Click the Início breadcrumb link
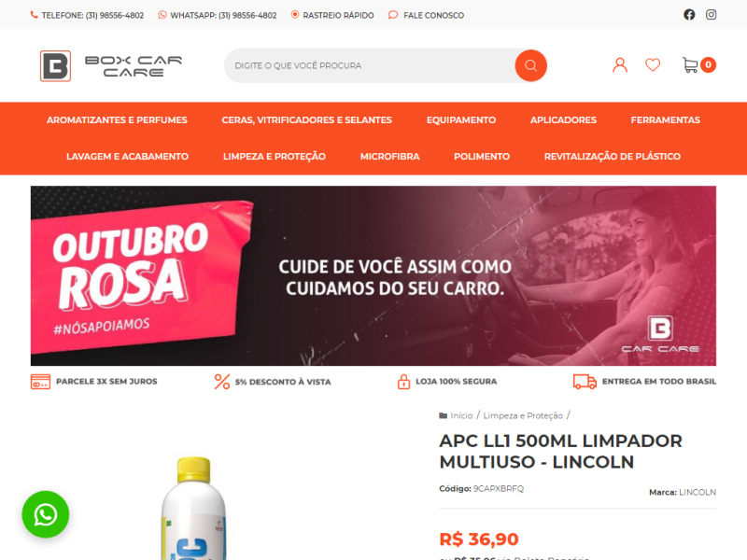747x560 pixels. click(461, 415)
